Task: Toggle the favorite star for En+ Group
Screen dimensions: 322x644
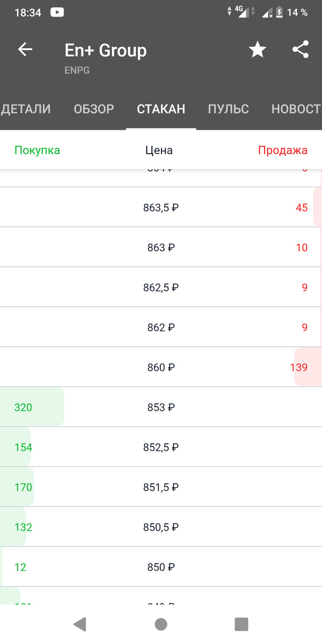Action: 258,50
